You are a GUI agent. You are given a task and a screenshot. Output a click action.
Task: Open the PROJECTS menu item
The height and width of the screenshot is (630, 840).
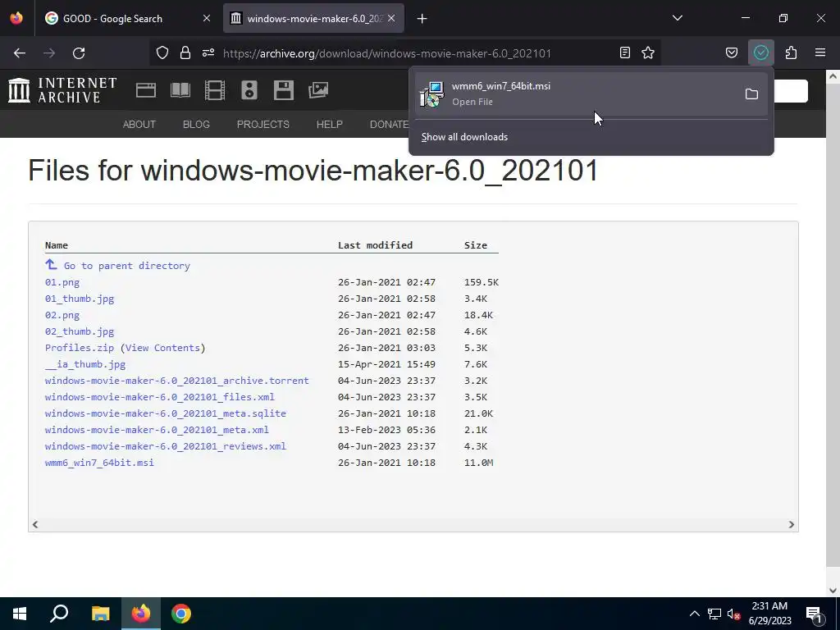263,125
